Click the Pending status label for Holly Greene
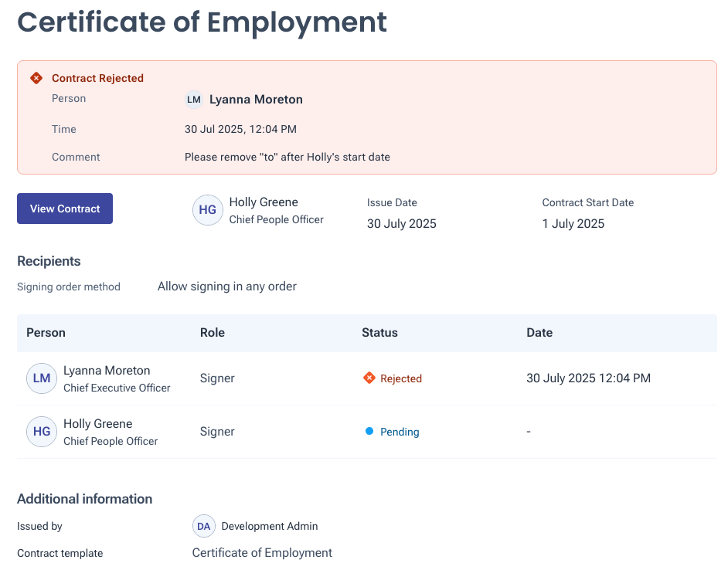The image size is (728, 580). [400, 432]
